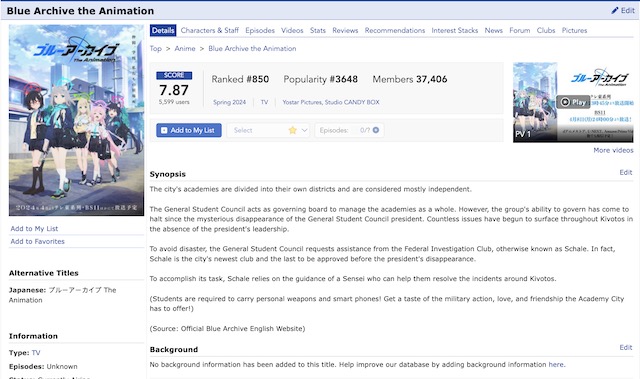Play the PV 1 video
The image size is (640, 379).
click(573, 102)
